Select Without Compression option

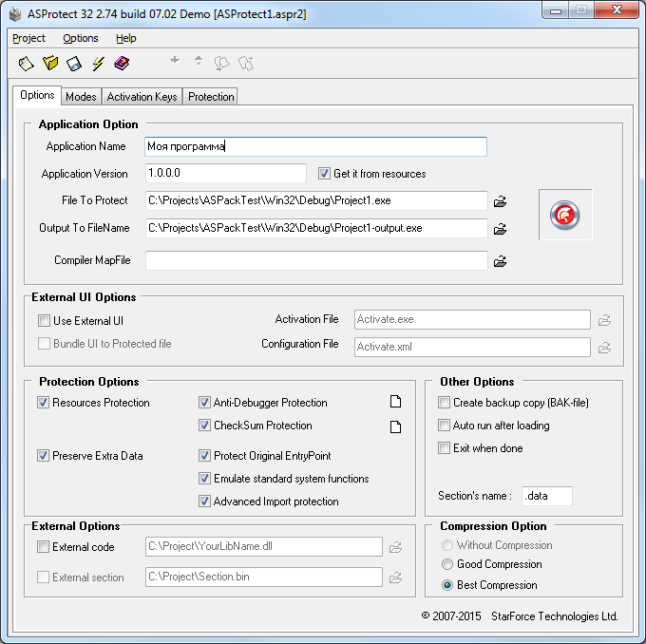click(447, 545)
